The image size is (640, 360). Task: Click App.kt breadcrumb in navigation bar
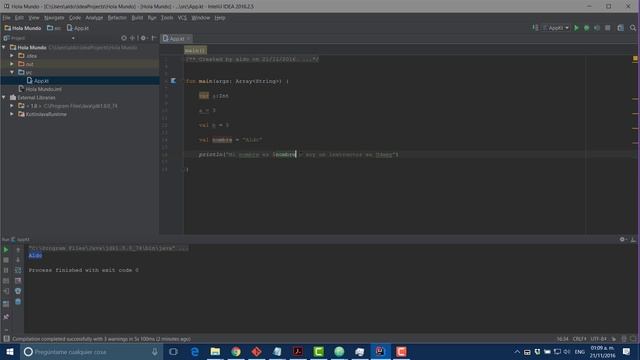pyautogui.click(x=78, y=28)
